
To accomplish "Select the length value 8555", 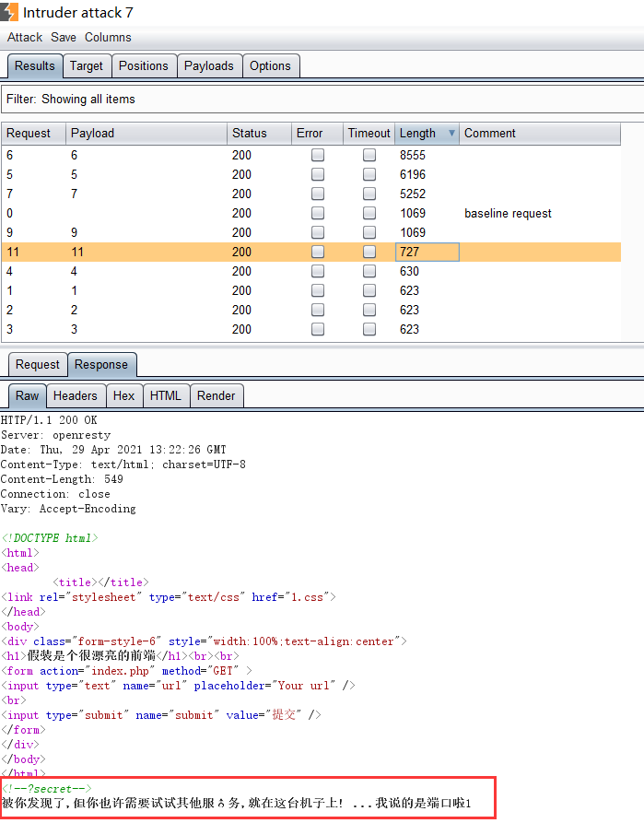I will [x=413, y=155].
